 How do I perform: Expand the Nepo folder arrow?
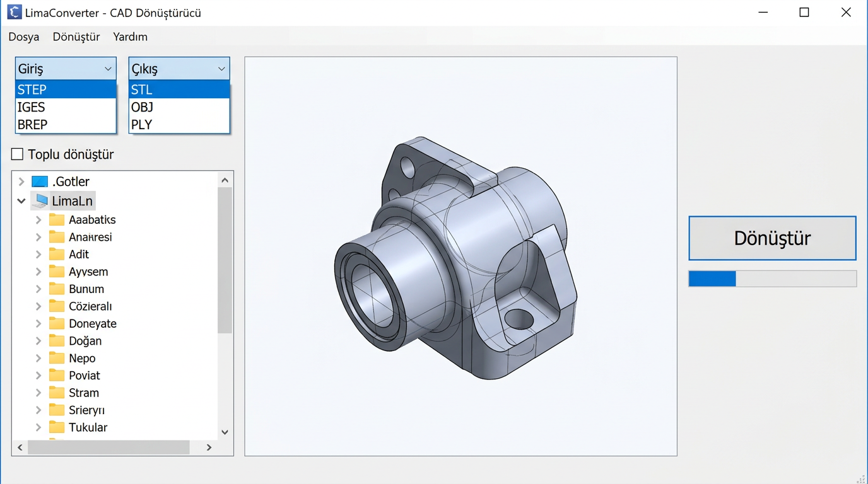click(38, 359)
